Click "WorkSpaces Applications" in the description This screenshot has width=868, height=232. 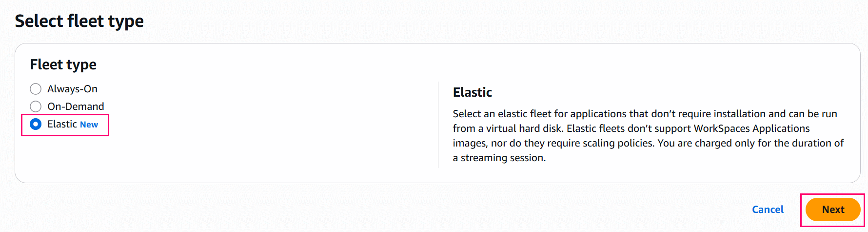751,128
